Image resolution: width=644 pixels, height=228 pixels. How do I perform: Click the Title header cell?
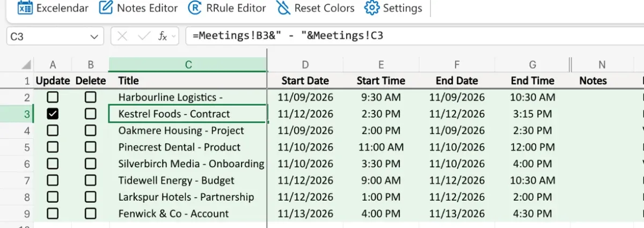(188, 81)
